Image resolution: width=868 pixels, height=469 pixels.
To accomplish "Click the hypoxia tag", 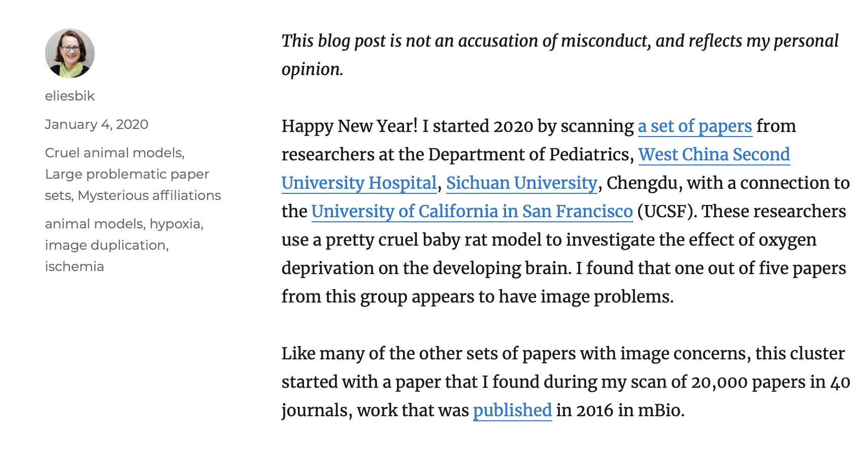I will tap(175, 224).
